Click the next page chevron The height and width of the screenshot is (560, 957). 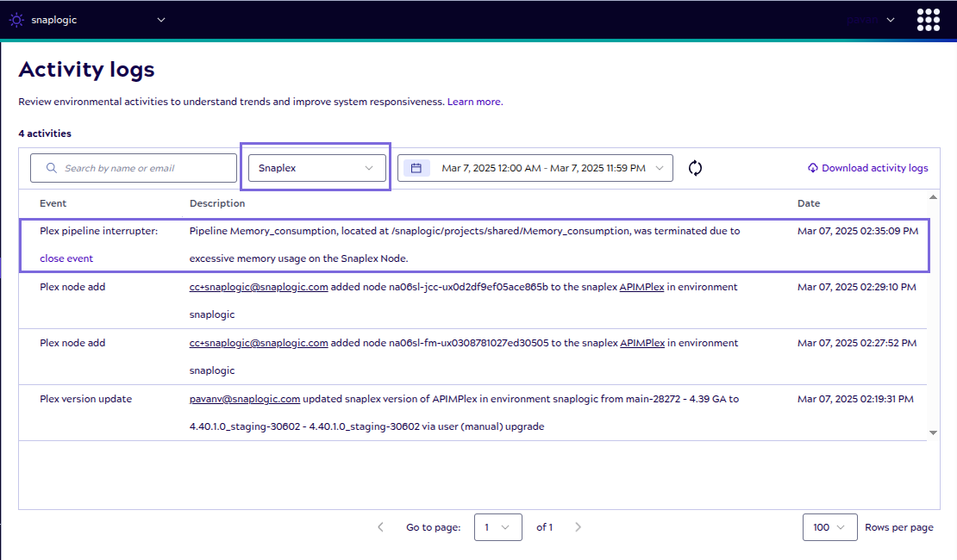coord(578,526)
